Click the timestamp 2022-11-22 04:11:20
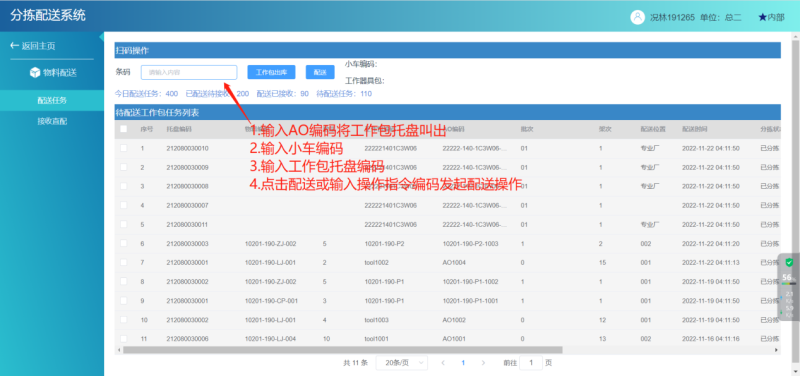 (x=711, y=244)
